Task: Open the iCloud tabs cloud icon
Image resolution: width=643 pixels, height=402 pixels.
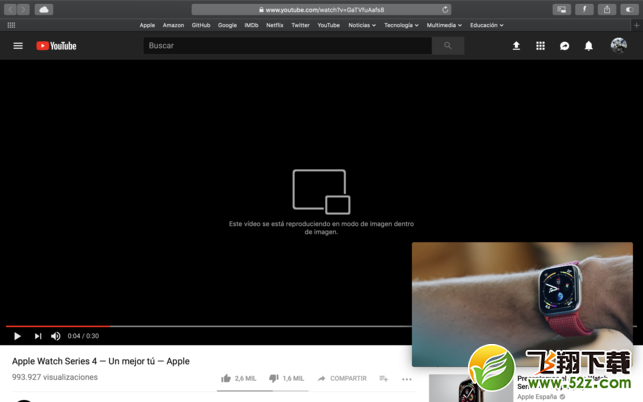Action: [44, 9]
